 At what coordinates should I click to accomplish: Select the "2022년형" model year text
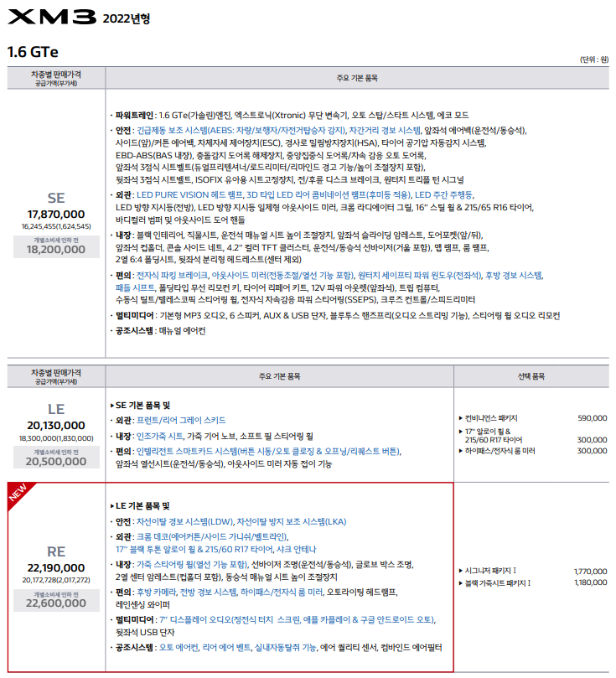(127, 18)
